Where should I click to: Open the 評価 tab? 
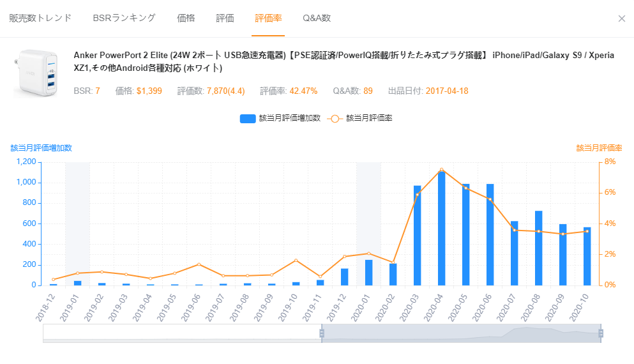(x=225, y=18)
